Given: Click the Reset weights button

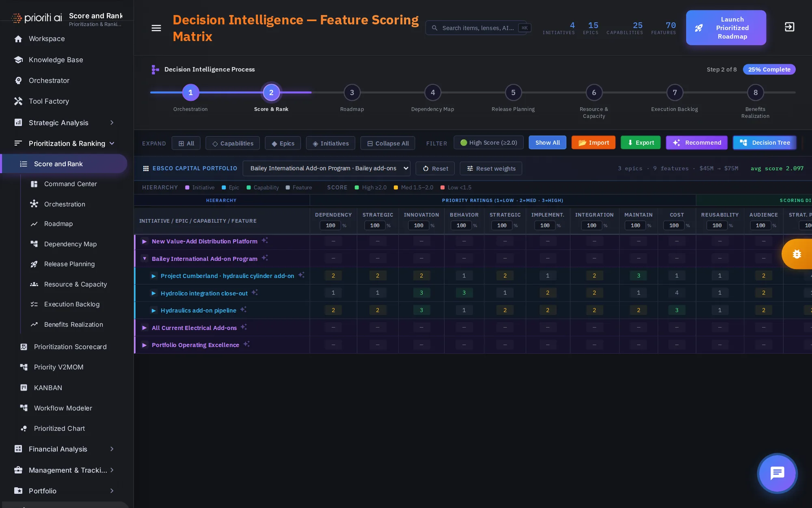Looking at the screenshot, I should point(491,169).
